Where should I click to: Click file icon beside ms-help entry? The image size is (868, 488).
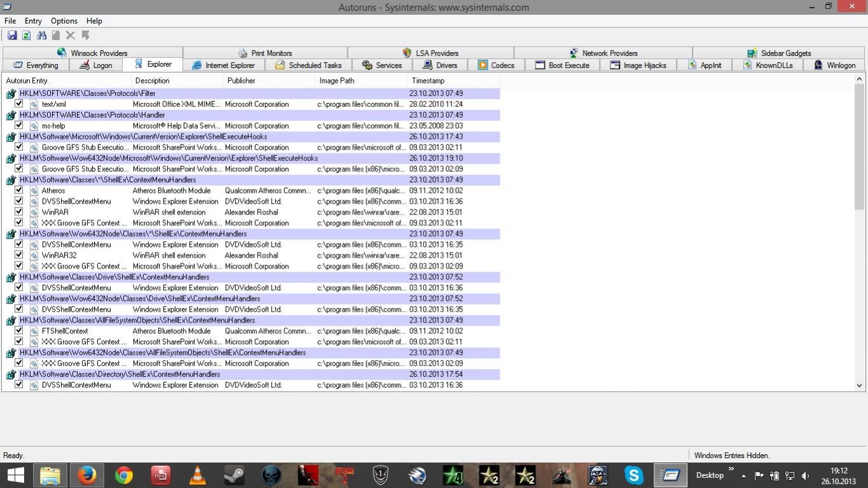pyautogui.click(x=34, y=126)
